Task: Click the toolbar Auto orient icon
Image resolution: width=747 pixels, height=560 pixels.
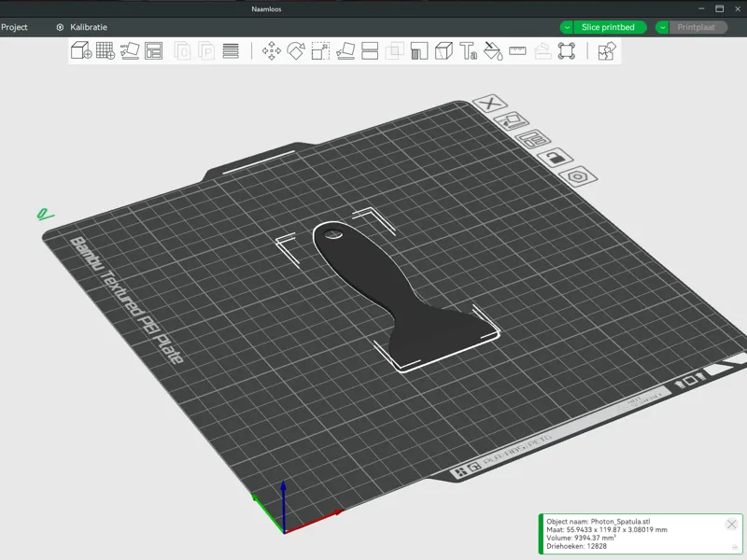Action: (129, 50)
